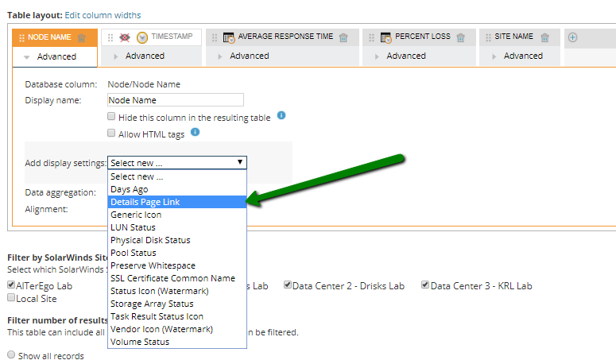Grab the Percent Loss column drag handle
The image size is (616, 364).
coord(372,37)
